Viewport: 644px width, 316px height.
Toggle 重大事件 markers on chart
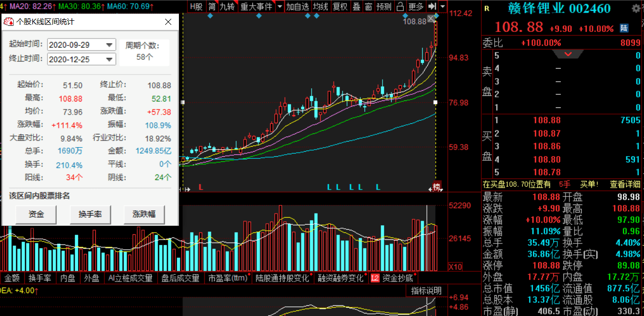click(256, 7)
